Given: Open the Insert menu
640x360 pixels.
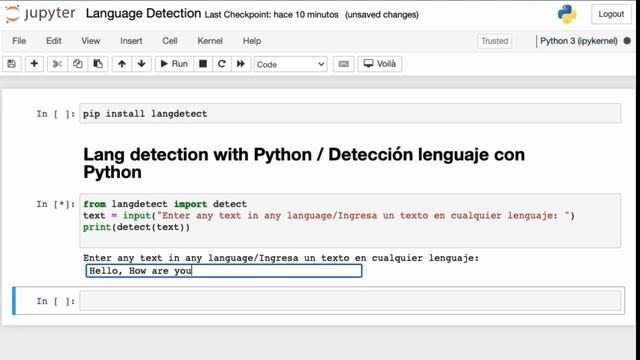Looking at the screenshot, I should click(131, 41).
